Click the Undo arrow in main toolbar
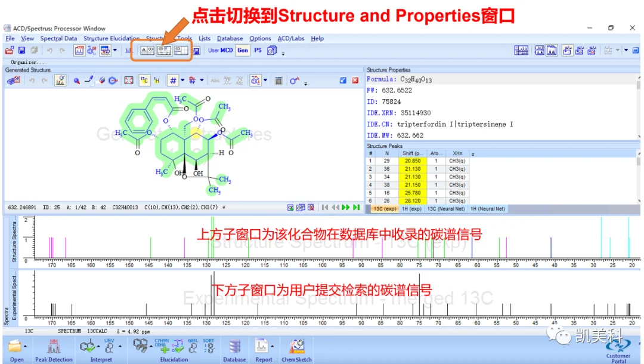This screenshot has height=364, width=644. (x=49, y=51)
